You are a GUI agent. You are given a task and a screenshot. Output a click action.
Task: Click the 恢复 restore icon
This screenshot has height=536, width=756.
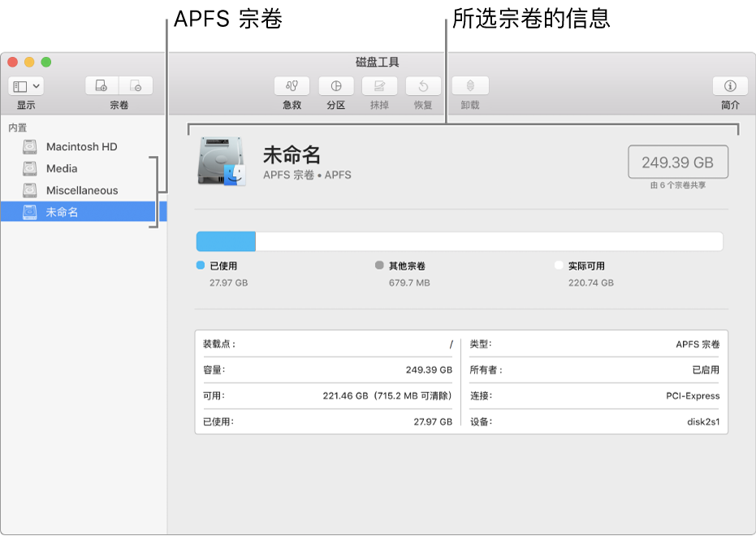[x=422, y=85]
